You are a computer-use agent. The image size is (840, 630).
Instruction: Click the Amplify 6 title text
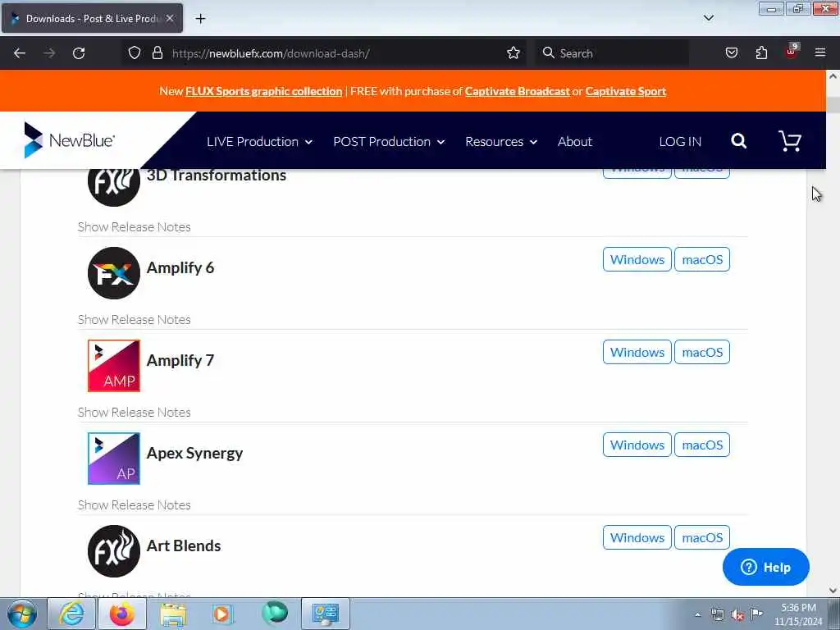click(x=180, y=267)
